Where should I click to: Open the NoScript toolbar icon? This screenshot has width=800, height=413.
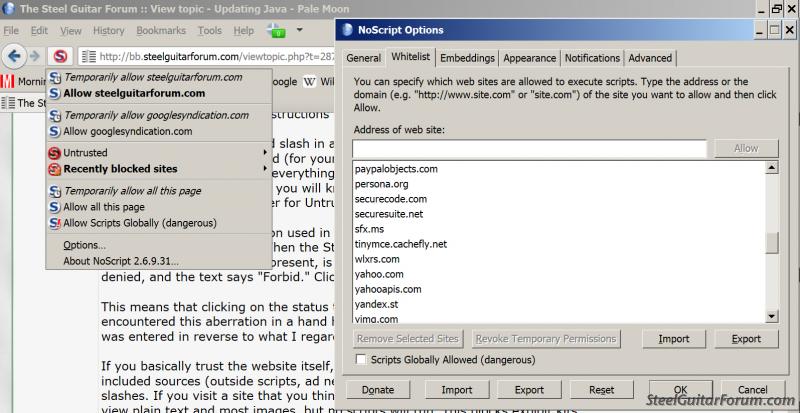pos(60,56)
